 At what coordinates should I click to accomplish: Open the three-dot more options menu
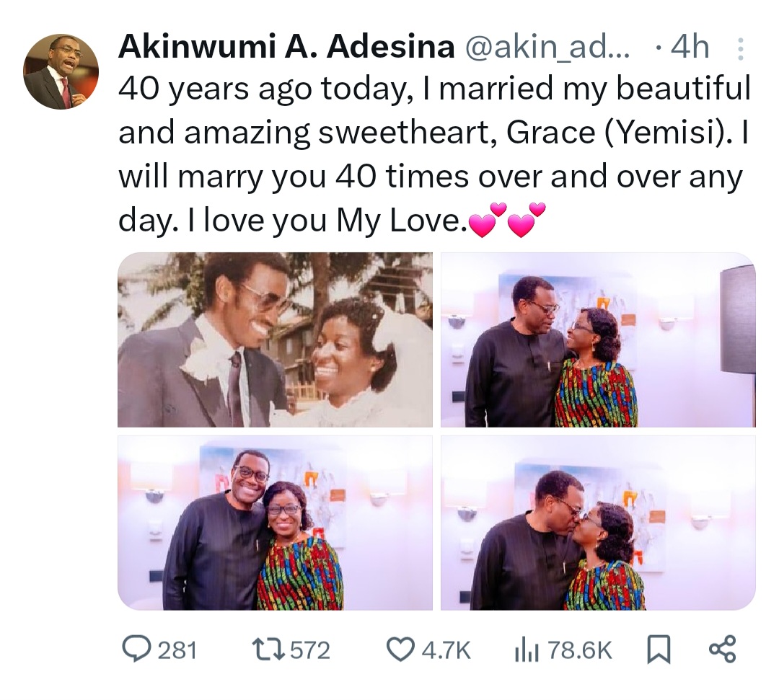click(x=739, y=49)
